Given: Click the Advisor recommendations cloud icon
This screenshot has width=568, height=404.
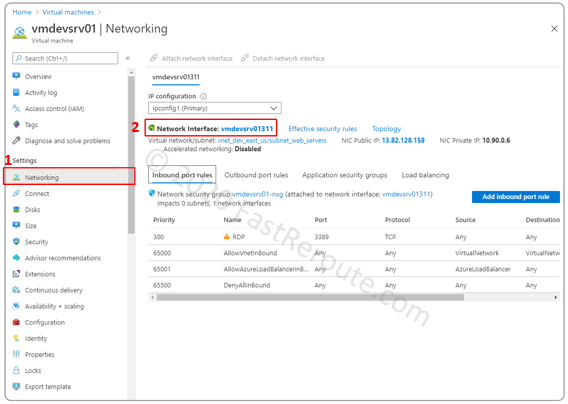Looking at the screenshot, I should click(x=16, y=258).
